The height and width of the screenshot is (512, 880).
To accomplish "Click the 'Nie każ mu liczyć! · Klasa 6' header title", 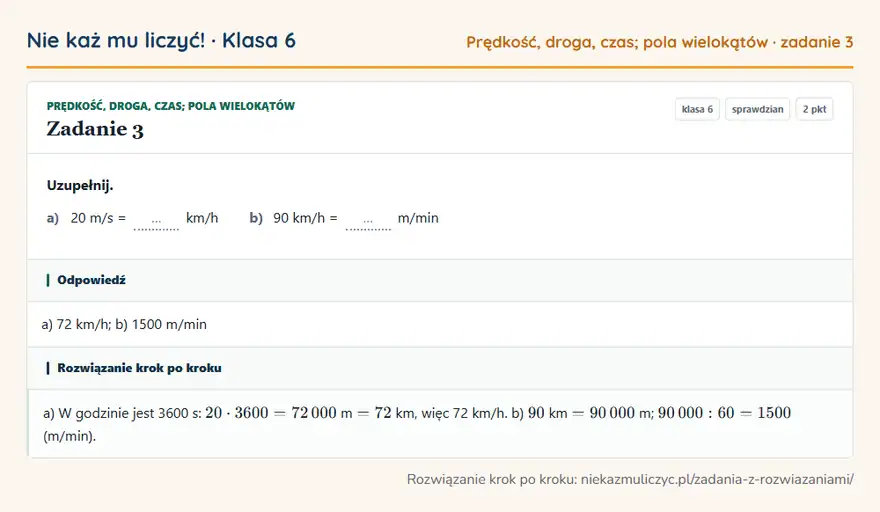I will click(x=161, y=41).
